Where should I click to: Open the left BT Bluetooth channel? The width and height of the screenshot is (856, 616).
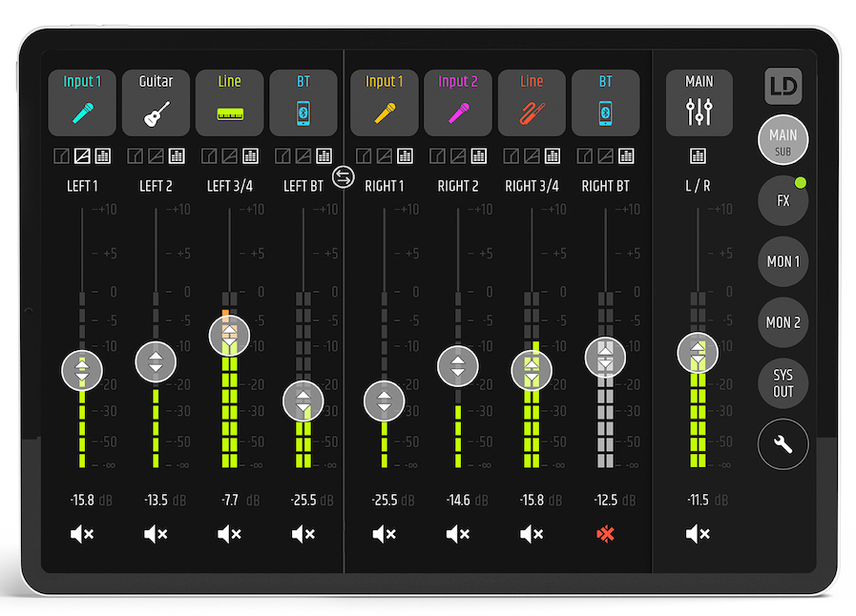(x=303, y=103)
